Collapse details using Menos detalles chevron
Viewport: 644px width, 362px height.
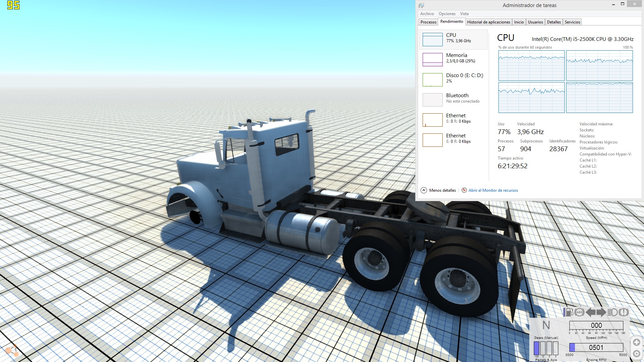424,190
